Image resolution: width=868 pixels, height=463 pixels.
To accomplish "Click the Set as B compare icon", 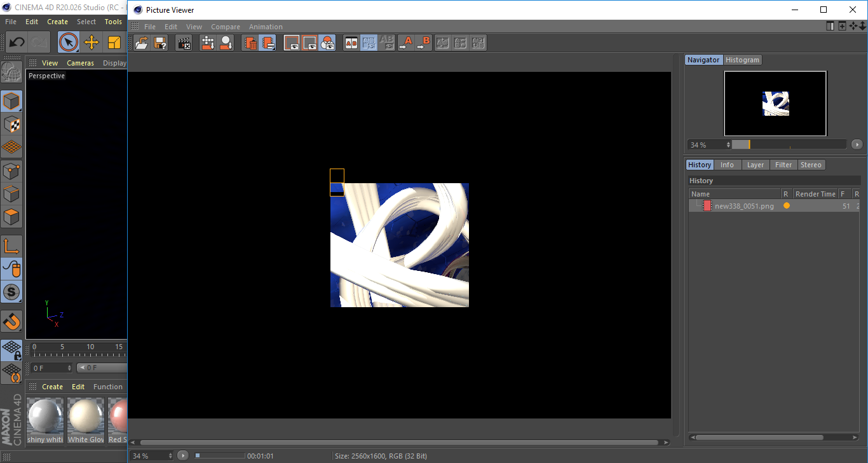I will (423, 43).
